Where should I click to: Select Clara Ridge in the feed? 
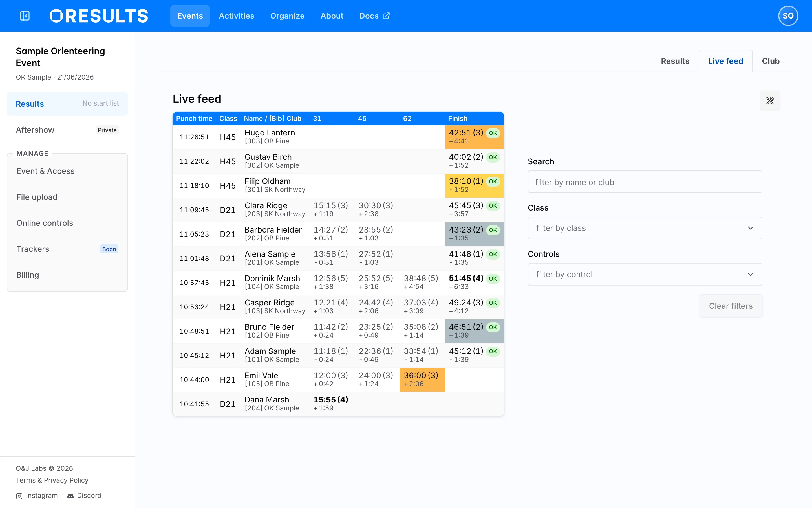click(266, 206)
